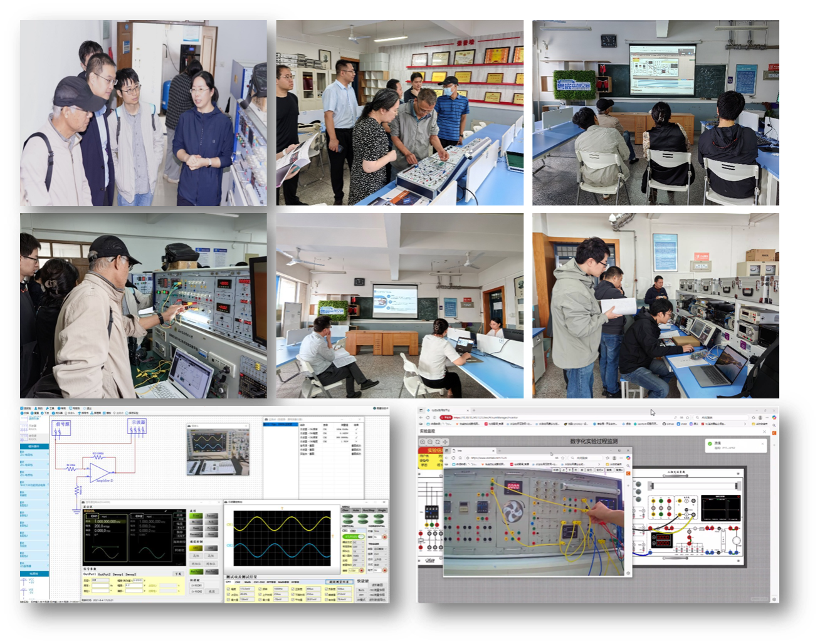Click the oscilloscope waveform display grid
The image size is (820, 644).
point(281,538)
